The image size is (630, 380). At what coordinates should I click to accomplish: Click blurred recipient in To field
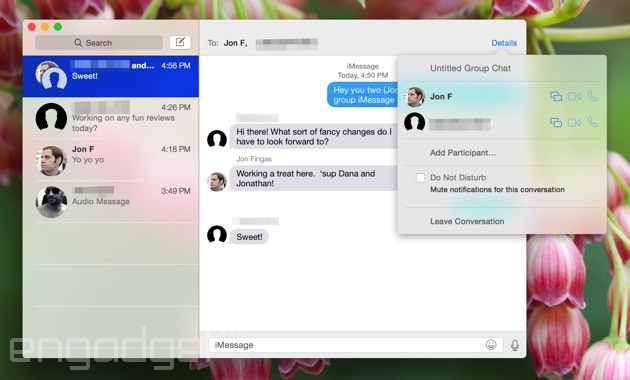[x=286, y=43]
